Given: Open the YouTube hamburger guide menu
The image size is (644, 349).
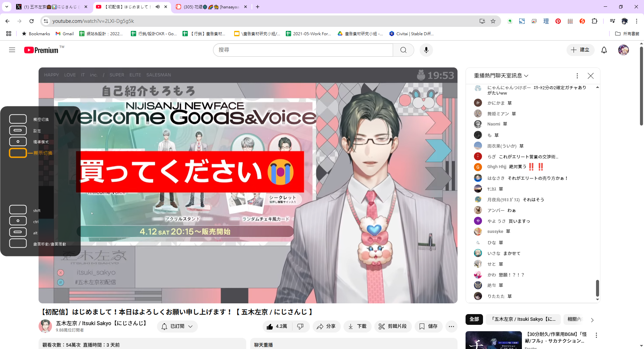Looking at the screenshot, I should pos(12,50).
